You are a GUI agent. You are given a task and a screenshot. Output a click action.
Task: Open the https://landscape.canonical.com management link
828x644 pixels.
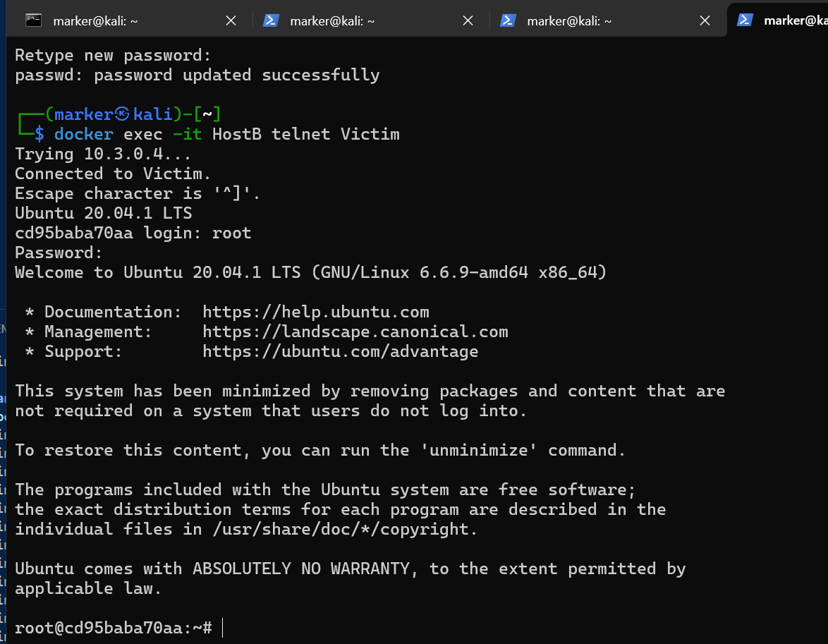coord(355,332)
